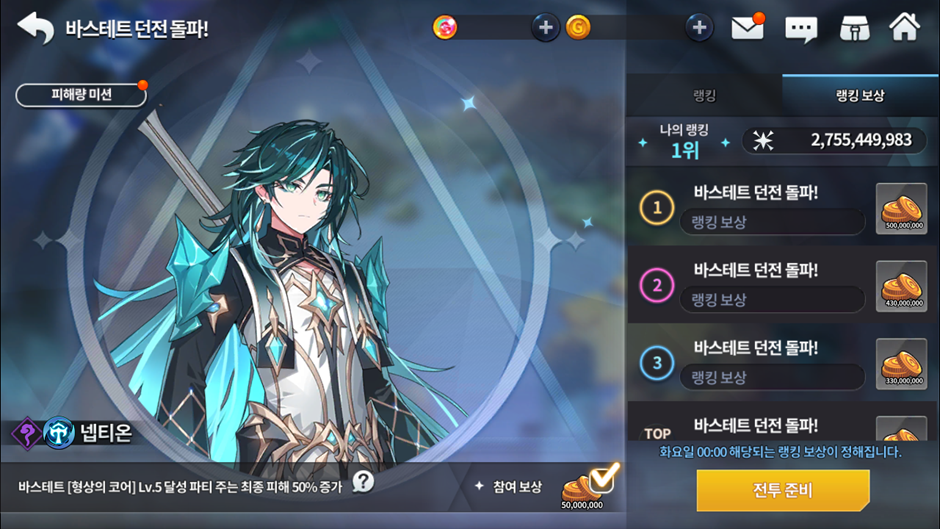Image resolution: width=940 pixels, height=529 pixels.
Task: Click the back arrow icon
Action: pos(35,28)
